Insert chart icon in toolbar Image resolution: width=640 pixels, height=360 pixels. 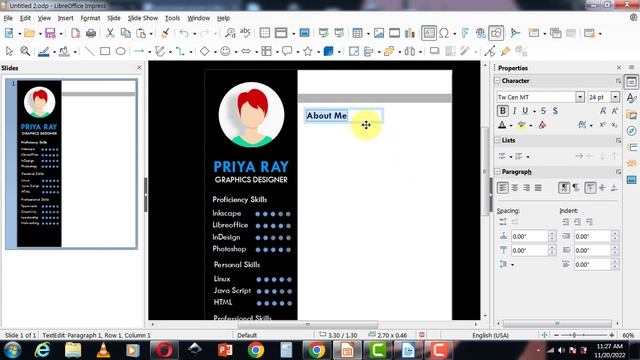410,33
